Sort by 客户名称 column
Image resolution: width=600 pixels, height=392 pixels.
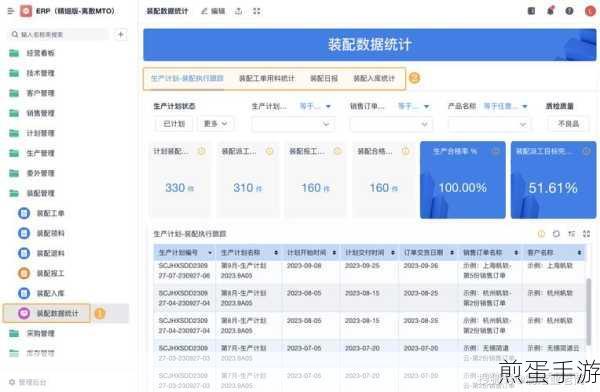(579, 253)
